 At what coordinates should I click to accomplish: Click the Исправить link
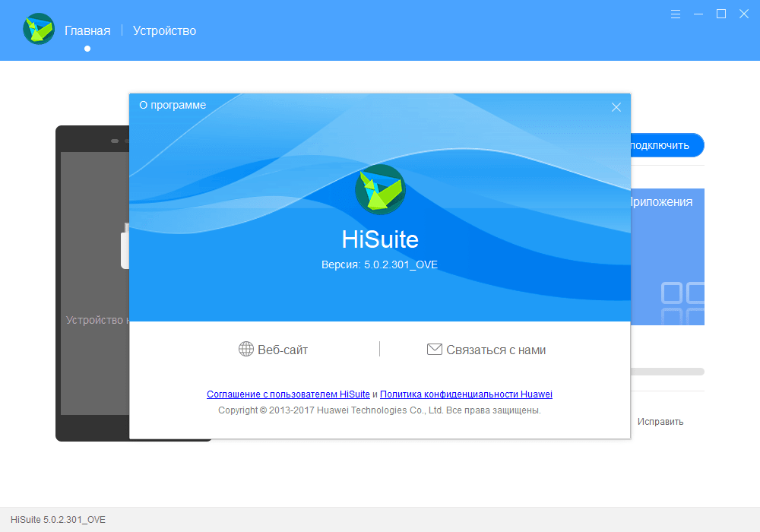click(x=660, y=422)
